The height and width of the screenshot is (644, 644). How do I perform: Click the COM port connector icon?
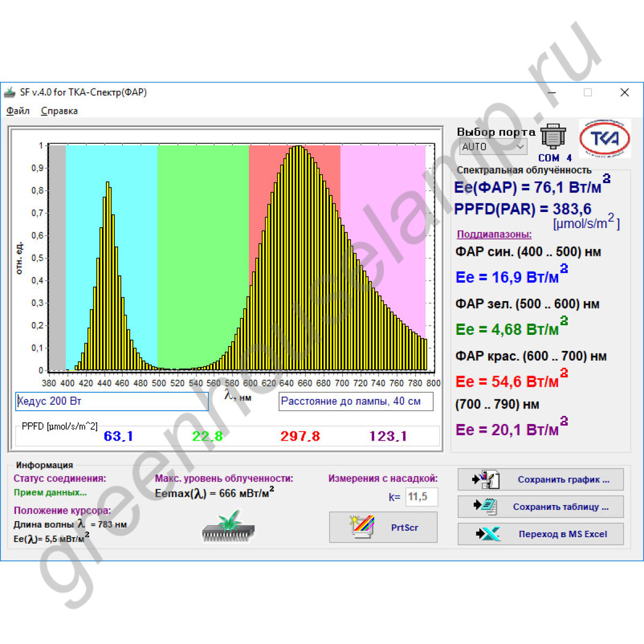pyautogui.click(x=553, y=137)
